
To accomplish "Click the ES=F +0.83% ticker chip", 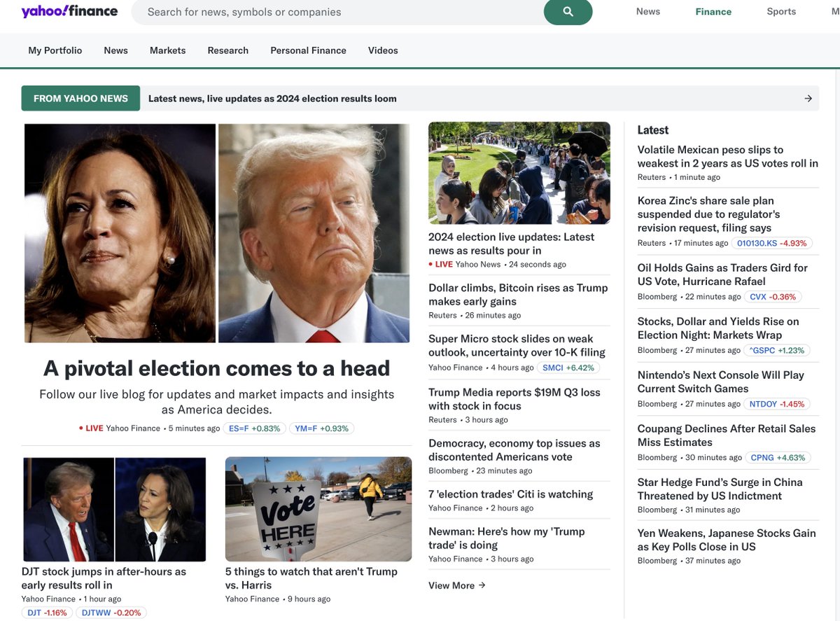I will [255, 428].
